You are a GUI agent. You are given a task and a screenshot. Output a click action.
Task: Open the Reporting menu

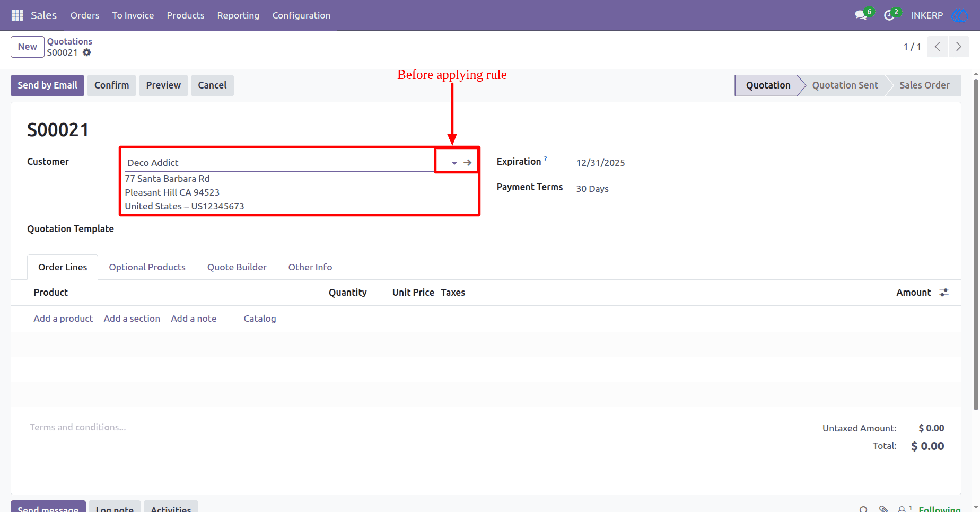point(238,15)
